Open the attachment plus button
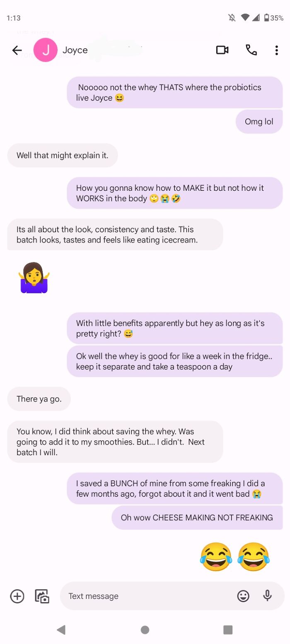This screenshot has height=644, width=290. [17, 596]
